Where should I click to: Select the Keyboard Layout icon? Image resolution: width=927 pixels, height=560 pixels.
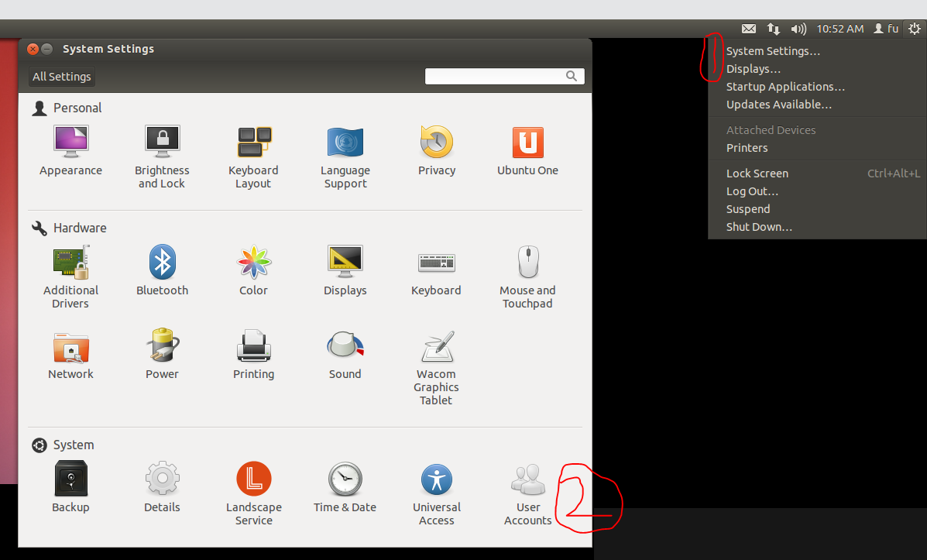(x=253, y=141)
